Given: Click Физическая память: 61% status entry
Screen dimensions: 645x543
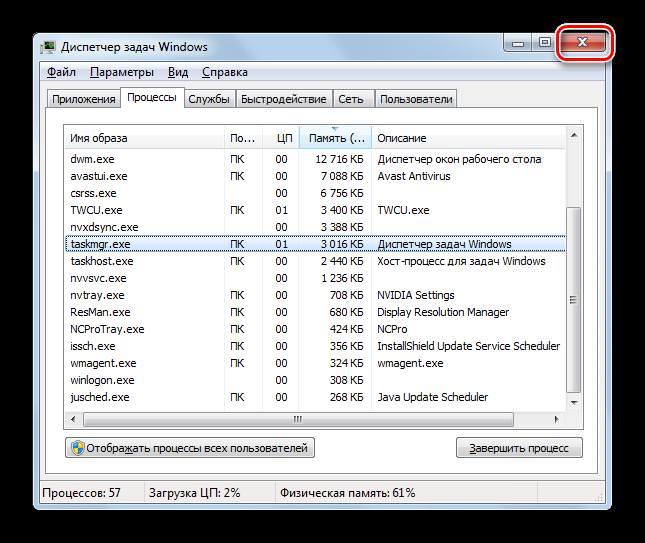Looking at the screenshot, I should point(348,493).
